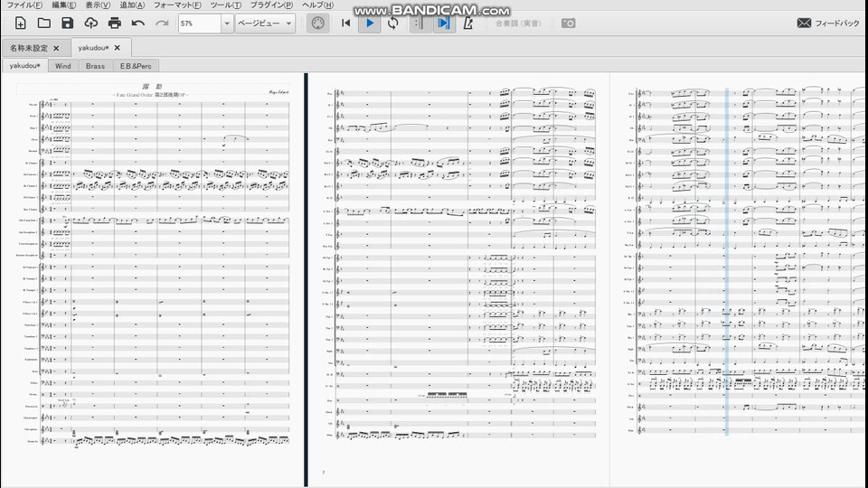Toggle the 合奏調 (実音) concert pitch button
This screenshot has height=488, width=868.
click(518, 23)
